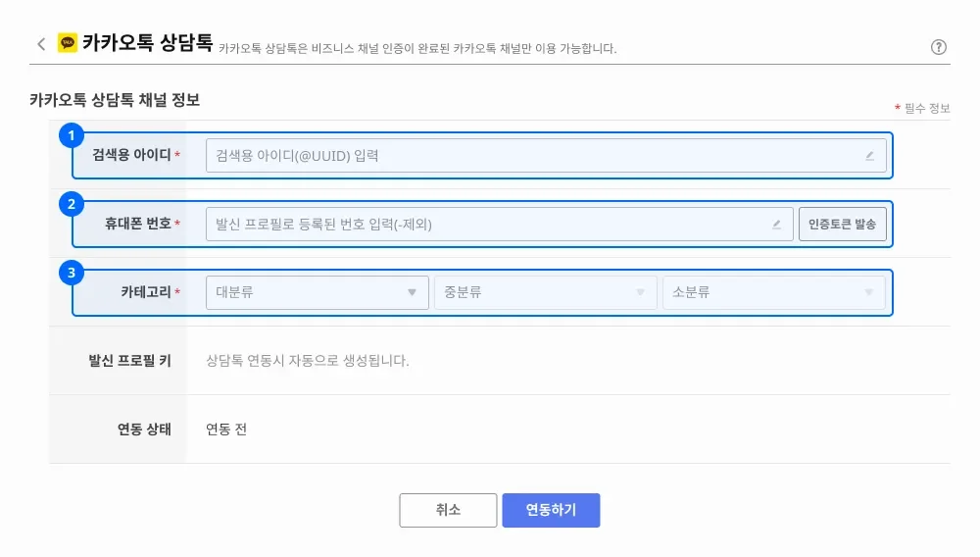Click the business channel certification notice text

417,48
